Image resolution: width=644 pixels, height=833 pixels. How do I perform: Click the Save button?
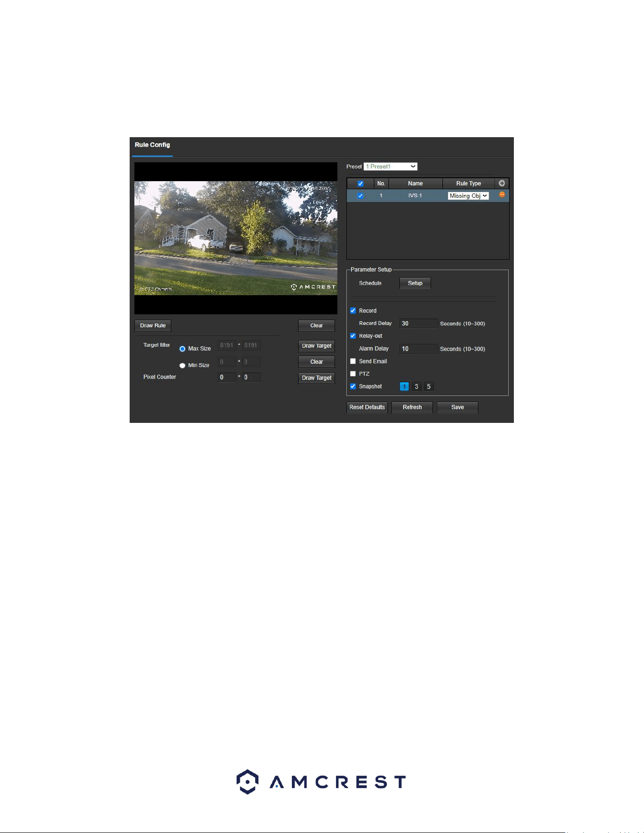[458, 407]
